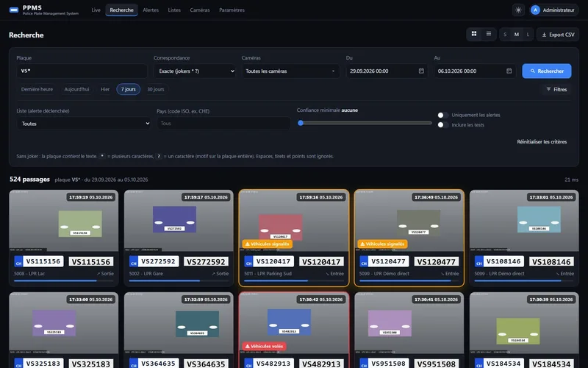The width and height of the screenshot is (588, 368).
Task: Open the VS272592 capture thumbnail
Action: 179,221
